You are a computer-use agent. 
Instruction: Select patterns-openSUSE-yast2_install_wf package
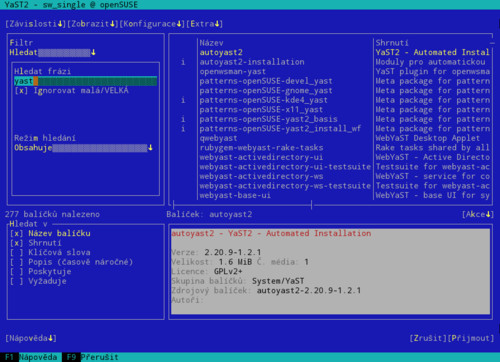tap(331, 129)
